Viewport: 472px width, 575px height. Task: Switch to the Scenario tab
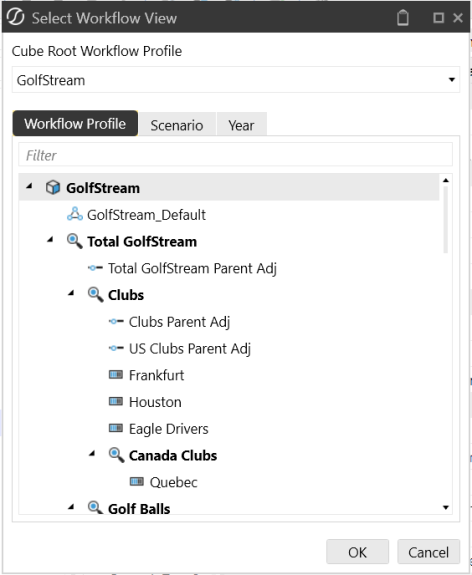177,125
